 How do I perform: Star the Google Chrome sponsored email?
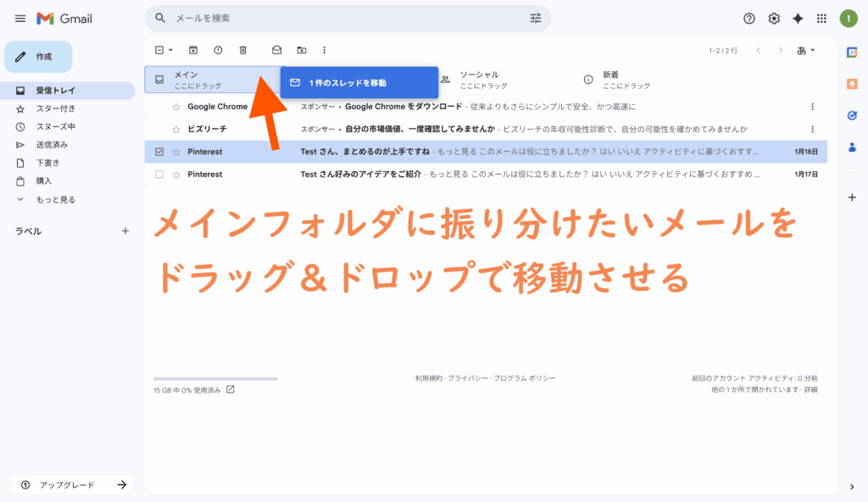(x=176, y=107)
